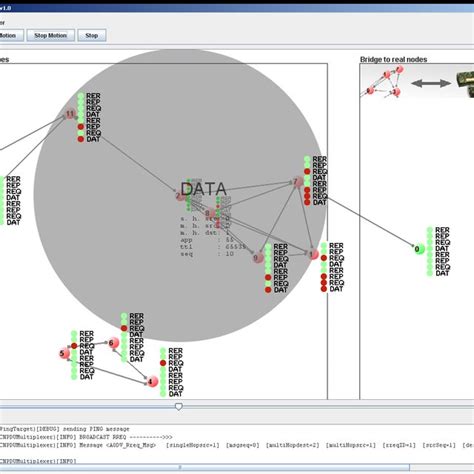The image size is (474, 474).
Task: Click the bridge double-arrow icon
Action: (431, 83)
